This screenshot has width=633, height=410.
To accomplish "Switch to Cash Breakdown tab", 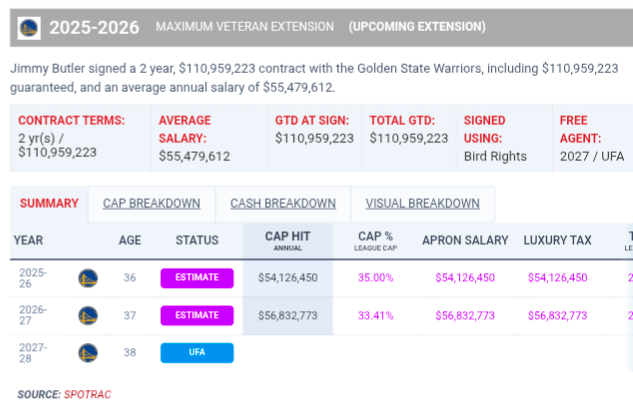I will point(283,203).
